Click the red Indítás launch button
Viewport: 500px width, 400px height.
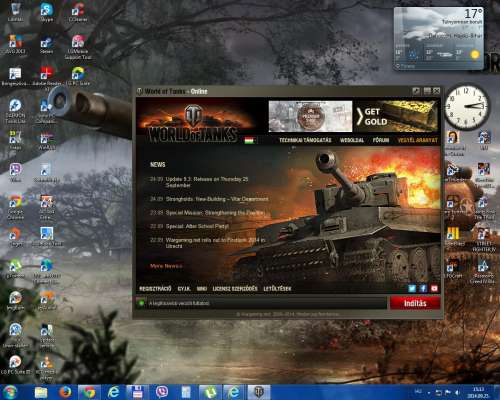[x=415, y=303]
